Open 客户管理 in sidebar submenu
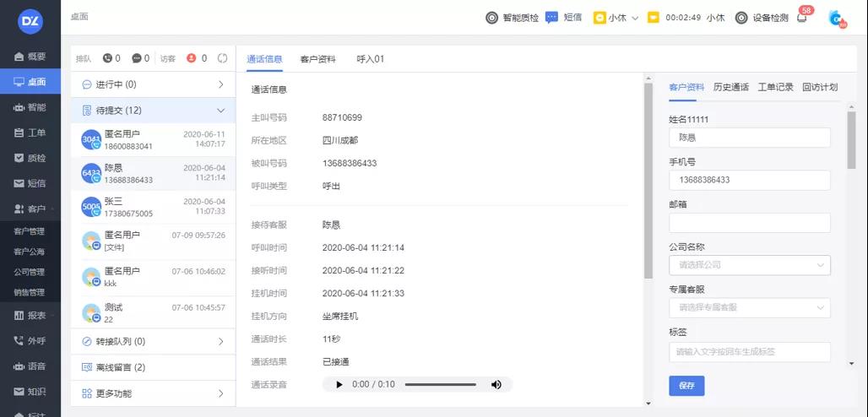The height and width of the screenshot is (417, 868). pos(30,231)
